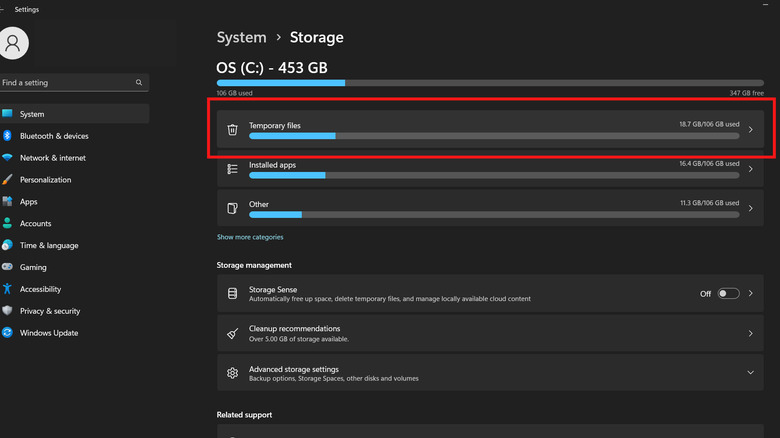Click the Network wifi icon in sidebar

(x=7, y=157)
